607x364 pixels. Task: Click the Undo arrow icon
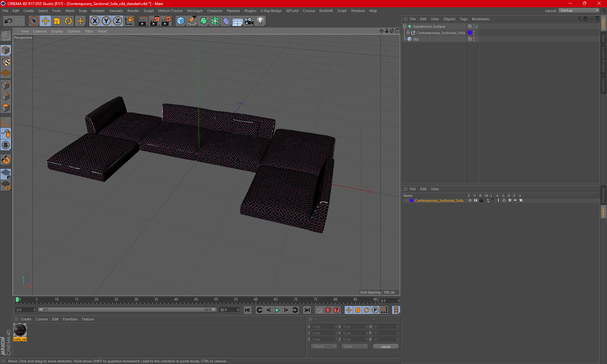9,21
